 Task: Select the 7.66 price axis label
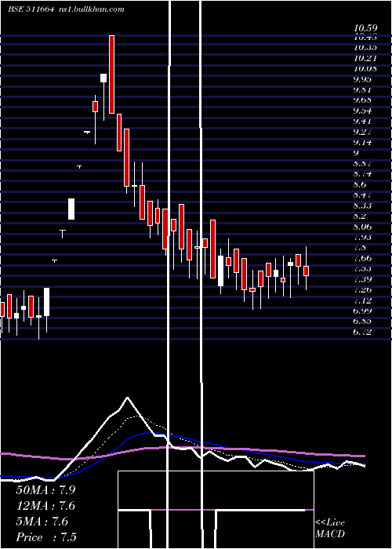(x=362, y=258)
